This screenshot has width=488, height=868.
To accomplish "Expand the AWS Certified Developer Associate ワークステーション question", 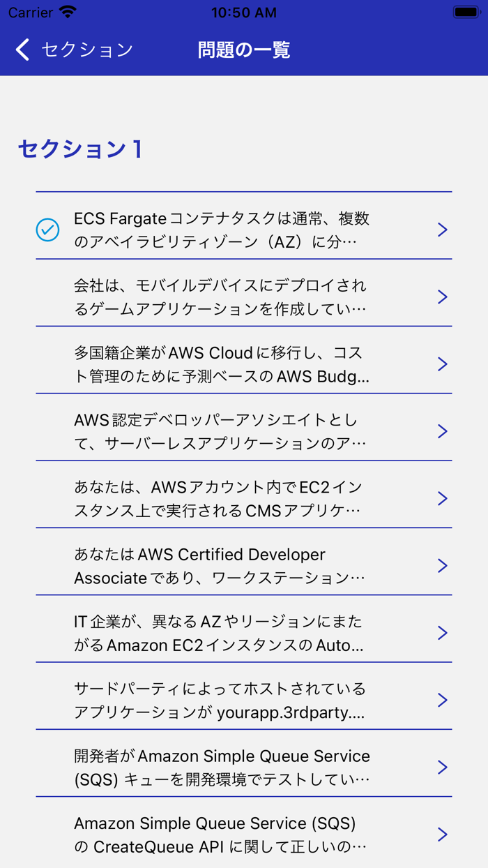I will click(x=244, y=566).
